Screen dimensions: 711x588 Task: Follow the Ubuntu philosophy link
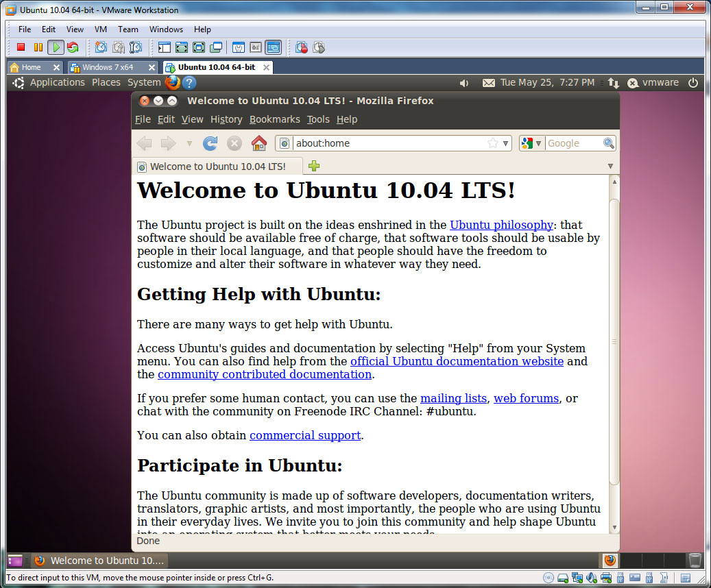point(502,225)
